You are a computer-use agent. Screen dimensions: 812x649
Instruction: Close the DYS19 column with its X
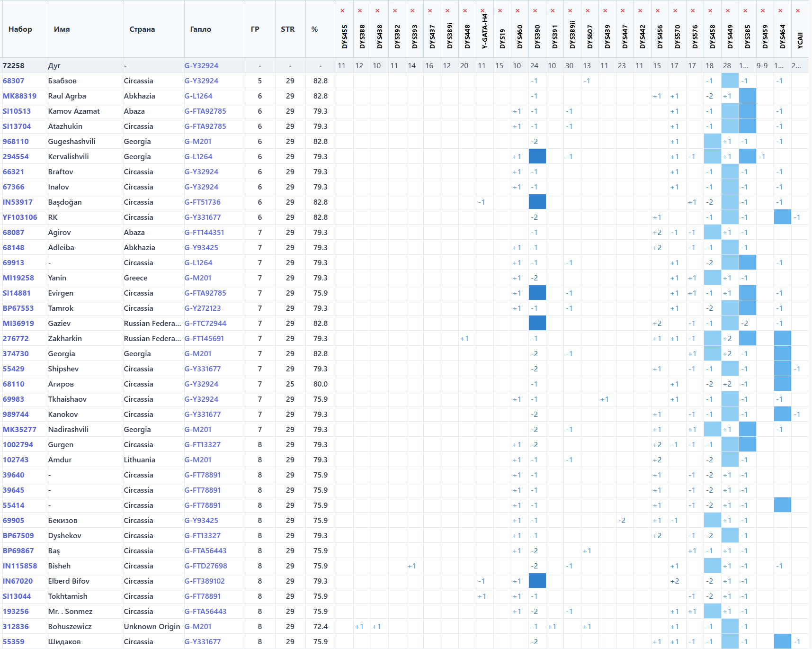click(x=500, y=11)
